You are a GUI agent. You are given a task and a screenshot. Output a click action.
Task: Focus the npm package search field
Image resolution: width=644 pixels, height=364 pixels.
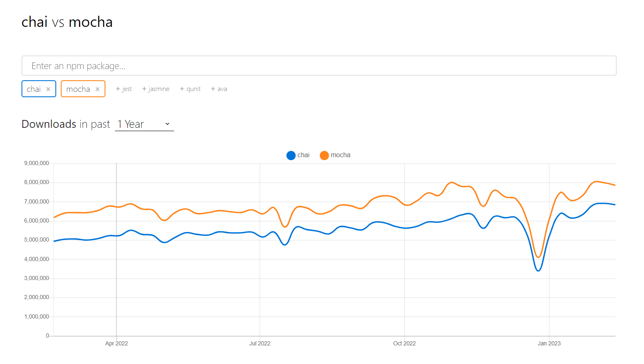pyautogui.click(x=319, y=66)
